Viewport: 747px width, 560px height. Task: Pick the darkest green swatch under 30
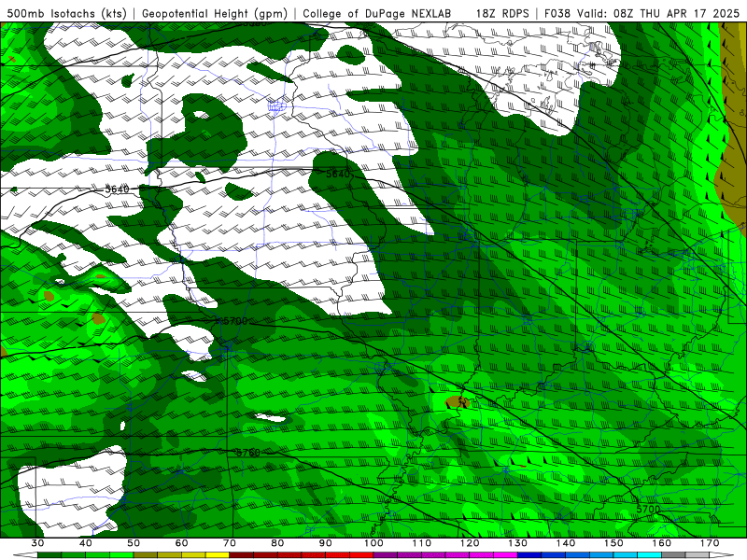coord(49,554)
